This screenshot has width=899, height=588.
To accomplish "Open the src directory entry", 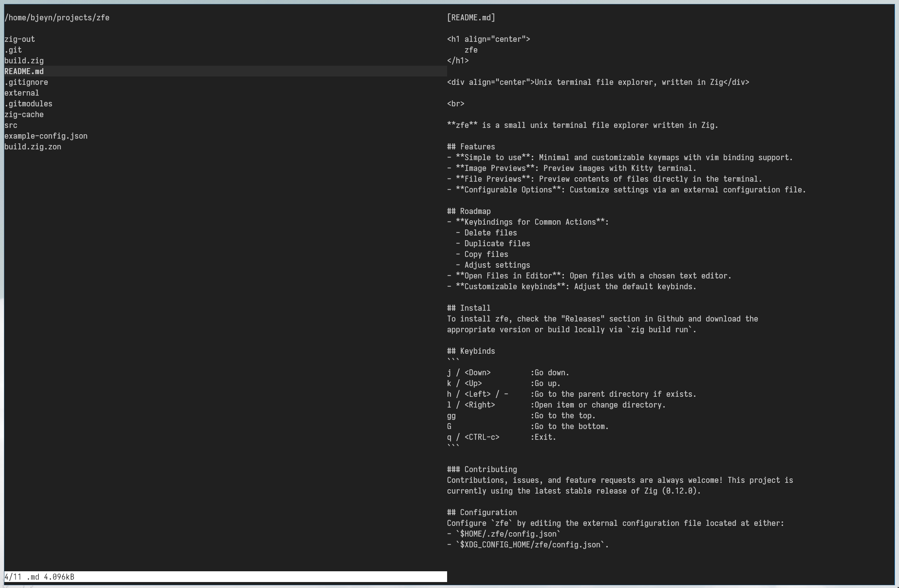I will [x=11, y=125].
